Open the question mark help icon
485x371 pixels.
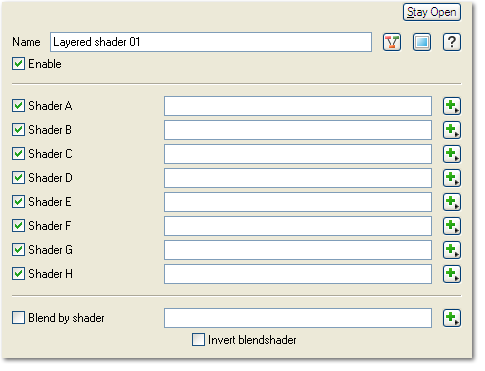[452, 42]
